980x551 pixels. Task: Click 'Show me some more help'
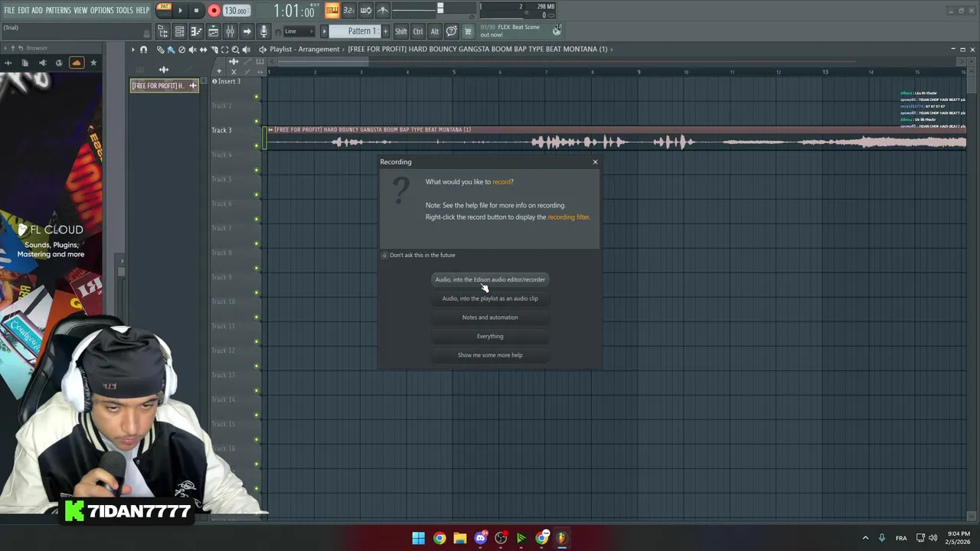pyautogui.click(x=490, y=355)
